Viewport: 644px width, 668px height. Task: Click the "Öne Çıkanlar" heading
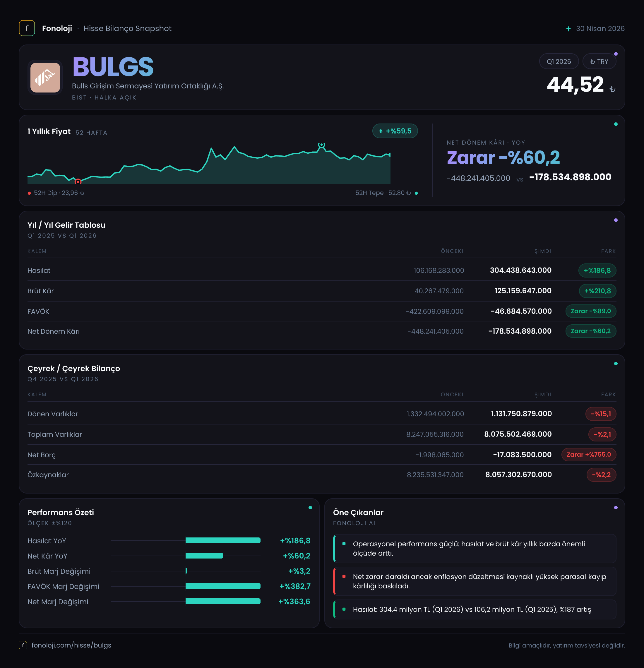coord(358,513)
